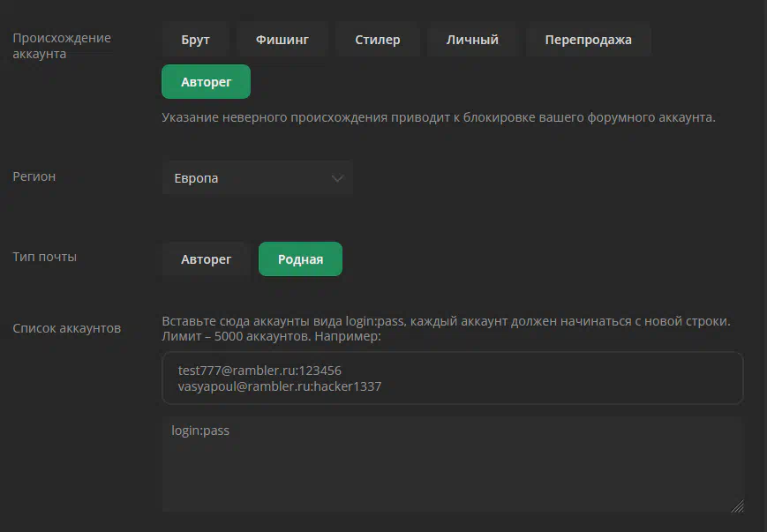Click the Список аккаунтов label
Image resolution: width=767 pixels, height=532 pixels.
pos(66,328)
